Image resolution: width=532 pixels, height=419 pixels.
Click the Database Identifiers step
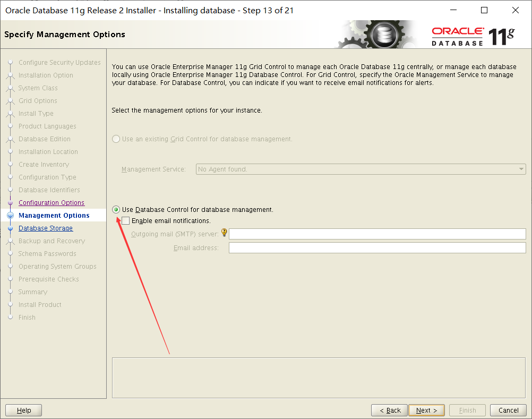[49, 190]
